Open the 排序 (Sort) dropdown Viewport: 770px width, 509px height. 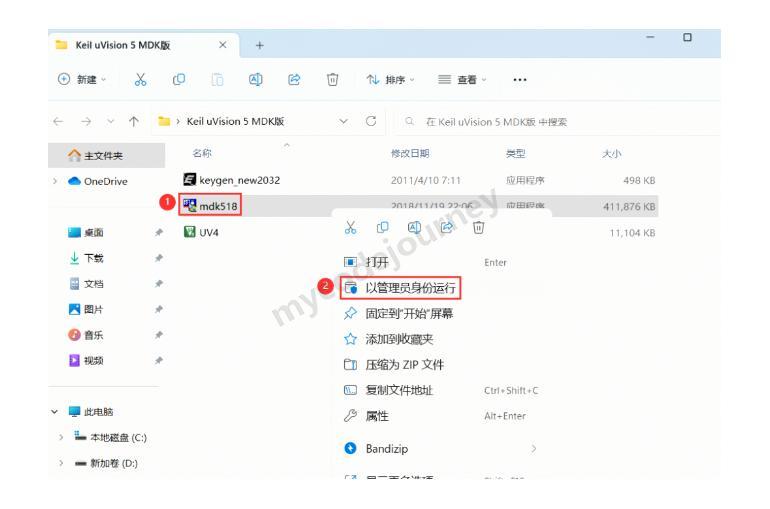(x=390, y=80)
